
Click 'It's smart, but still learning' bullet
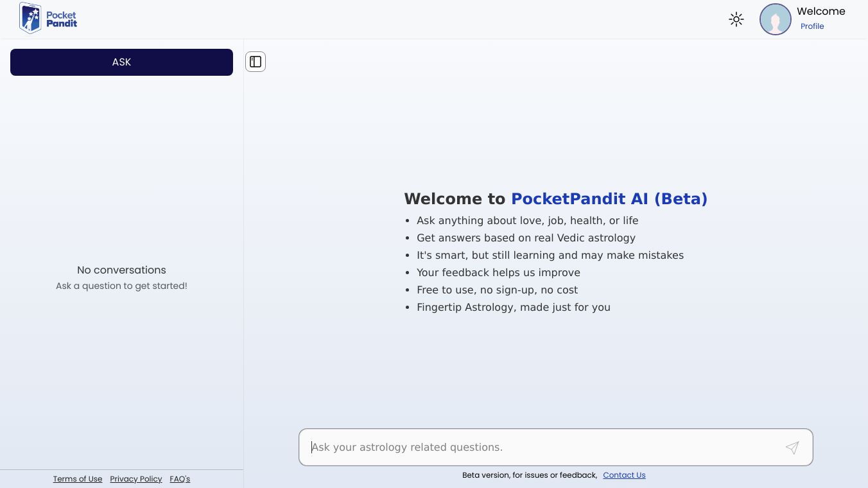click(550, 256)
